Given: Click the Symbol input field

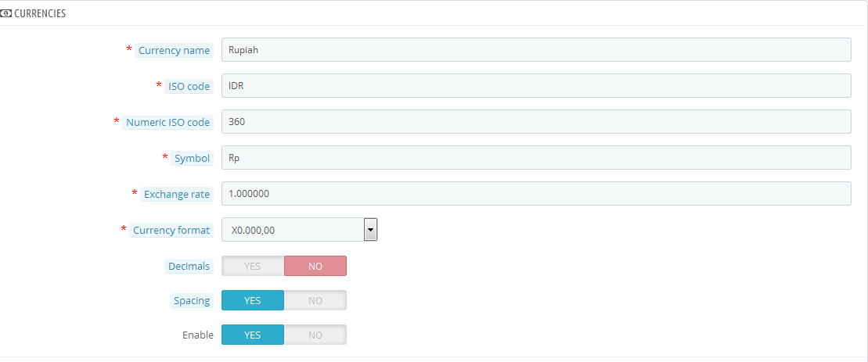Looking at the screenshot, I should point(536,158).
